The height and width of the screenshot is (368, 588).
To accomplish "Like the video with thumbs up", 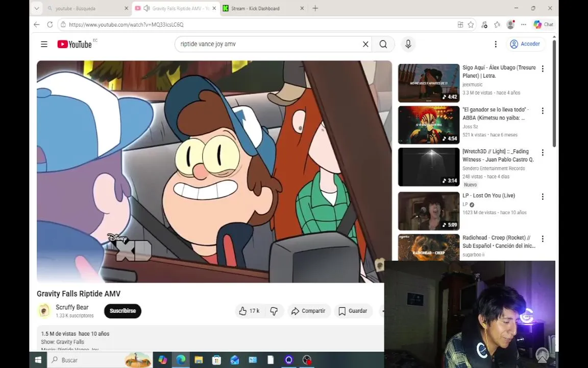I will 250,311.
